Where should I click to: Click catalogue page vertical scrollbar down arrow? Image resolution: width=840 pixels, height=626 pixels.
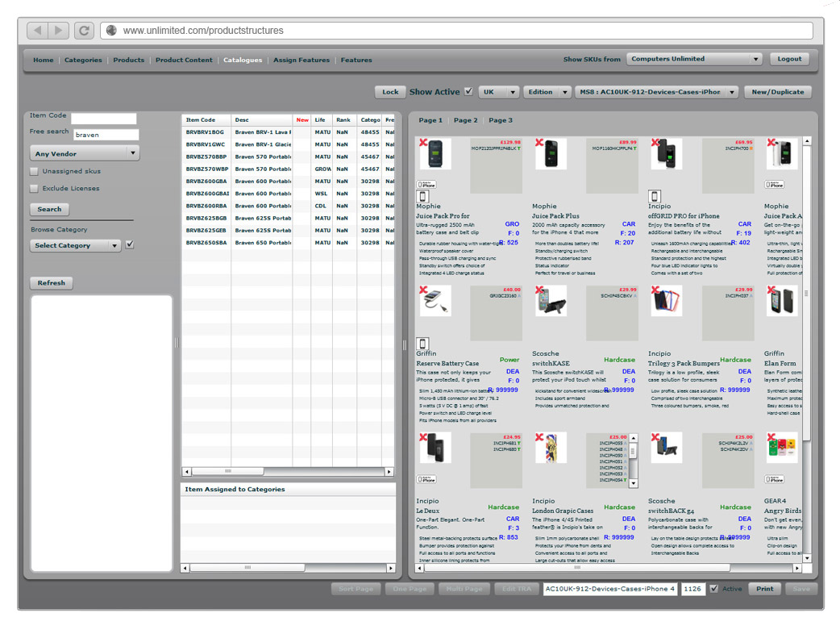pyautogui.click(x=807, y=558)
